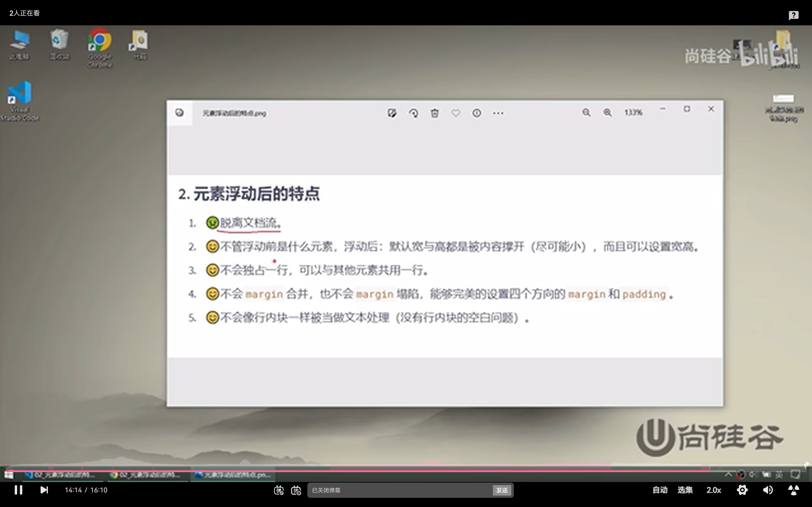Open danmaku settings icon
This screenshot has height=507, width=812.
click(296, 490)
